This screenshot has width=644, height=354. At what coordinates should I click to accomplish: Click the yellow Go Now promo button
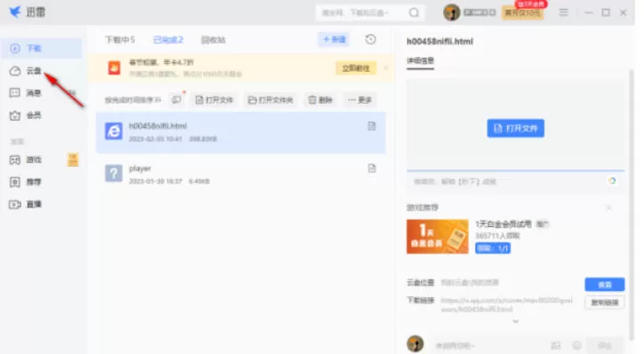tap(356, 68)
